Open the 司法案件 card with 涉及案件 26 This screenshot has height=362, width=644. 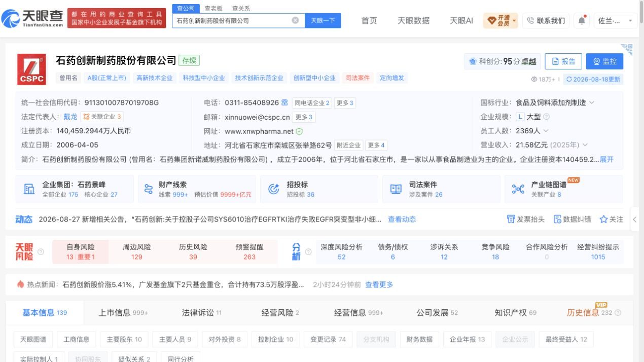coord(441,189)
